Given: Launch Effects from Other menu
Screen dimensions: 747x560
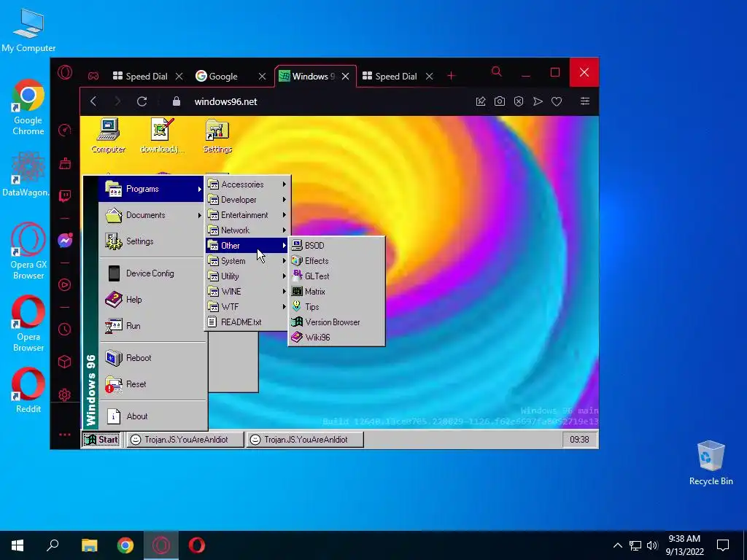Looking at the screenshot, I should pos(337,260).
